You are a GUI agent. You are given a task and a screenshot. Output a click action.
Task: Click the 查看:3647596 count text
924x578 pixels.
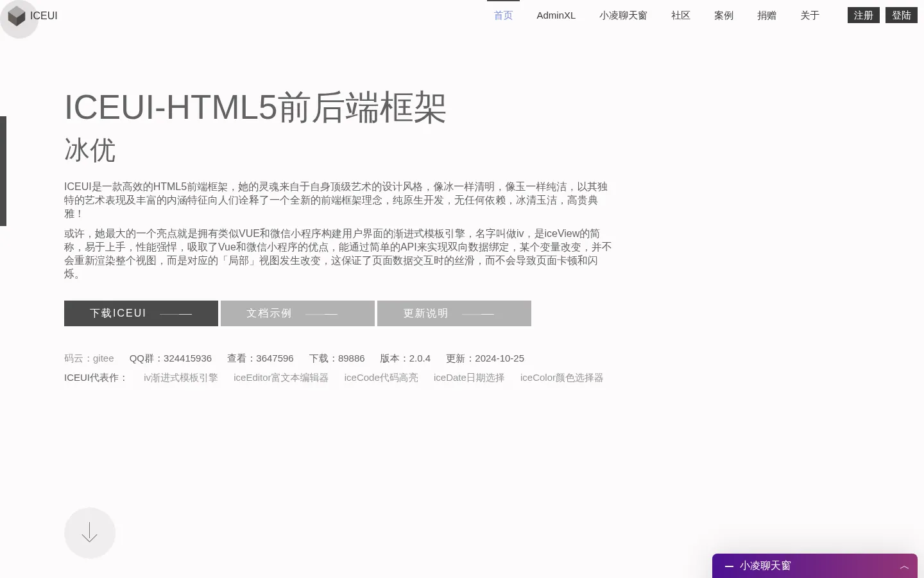point(261,358)
